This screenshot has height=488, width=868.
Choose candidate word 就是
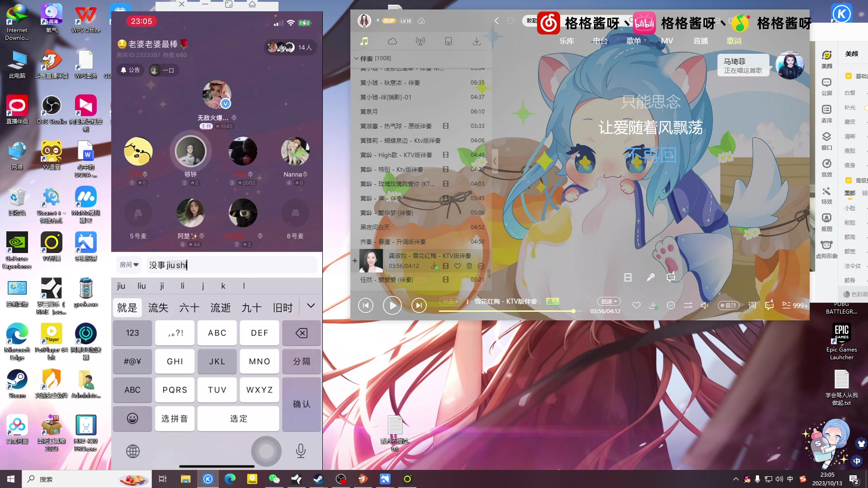127,308
